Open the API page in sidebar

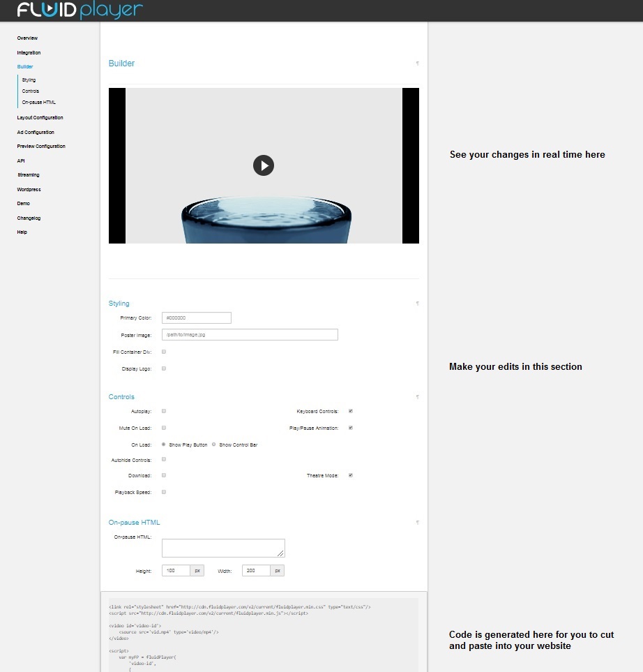(x=21, y=160)
